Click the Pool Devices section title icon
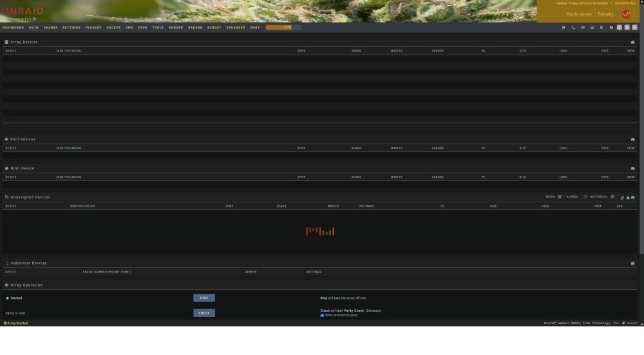 6,139
